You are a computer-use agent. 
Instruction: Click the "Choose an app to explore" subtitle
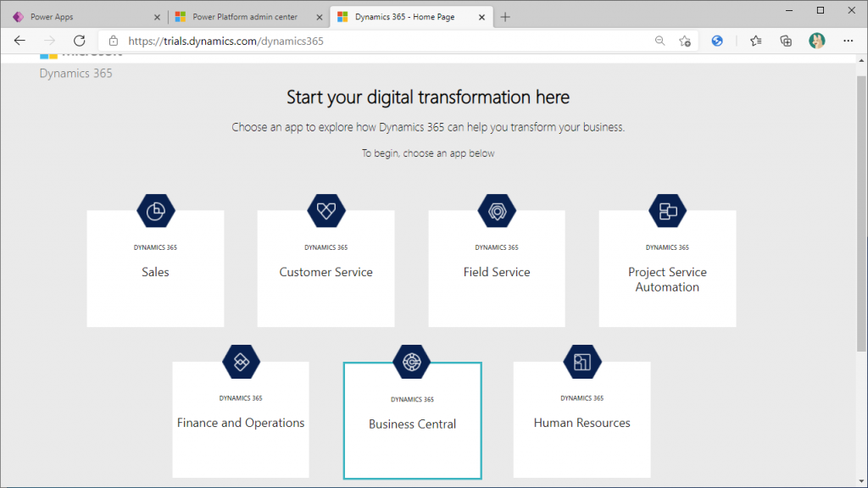pyautogui.click(x=428, y=127)
